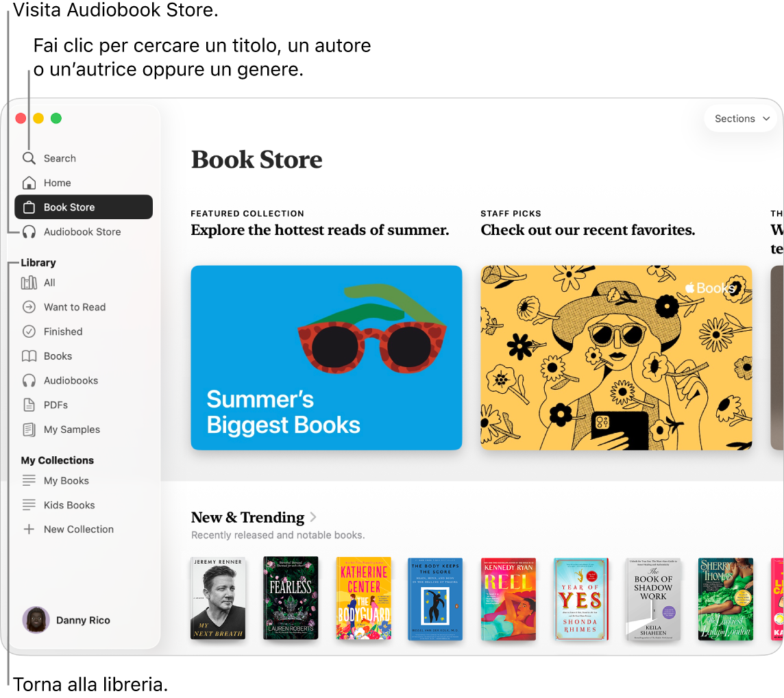
Task: Select Book Store in the sidebar
Action: (x=84, y=207)
